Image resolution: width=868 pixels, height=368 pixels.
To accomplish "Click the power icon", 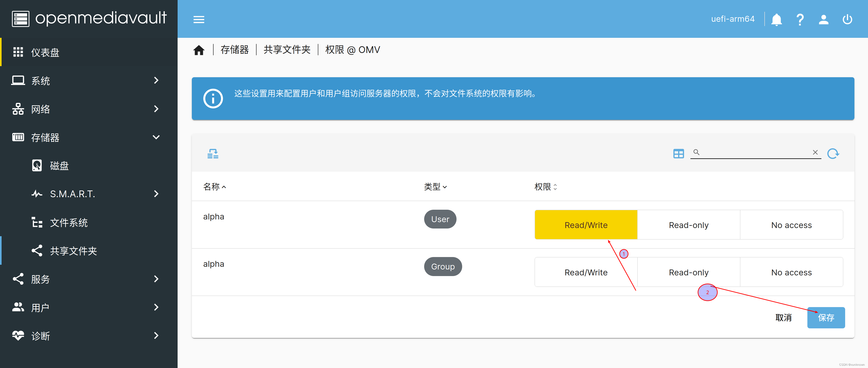I will [x=847, y=19].
